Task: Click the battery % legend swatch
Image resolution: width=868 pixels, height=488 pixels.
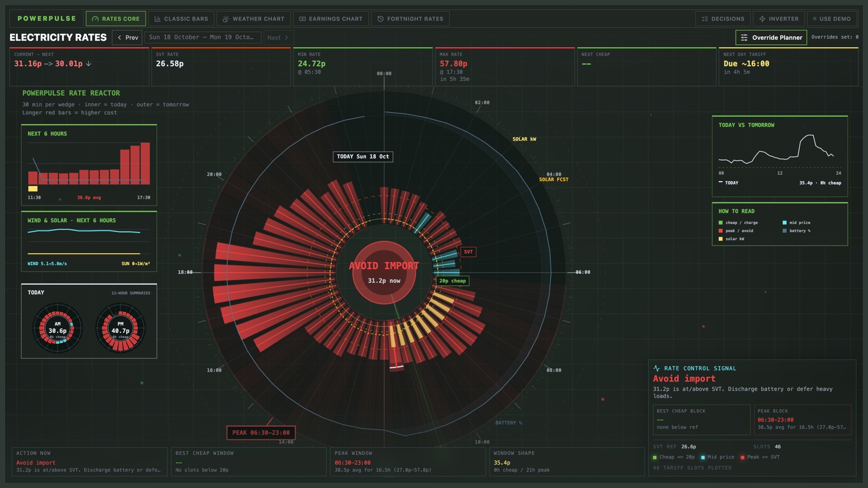Action: click(x=784, y=230)
